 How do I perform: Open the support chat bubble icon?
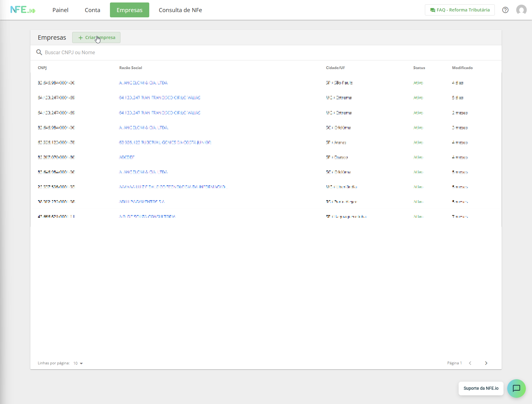[x=517, y=388]
